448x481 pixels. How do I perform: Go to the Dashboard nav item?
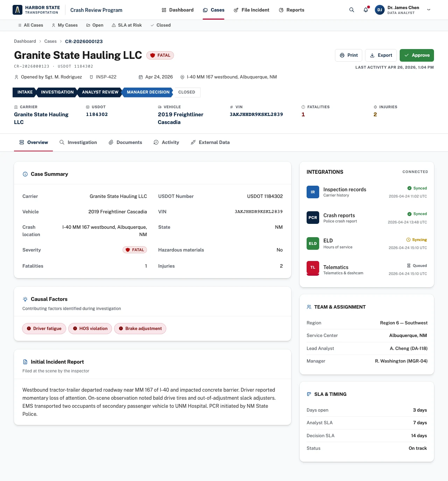177,10
